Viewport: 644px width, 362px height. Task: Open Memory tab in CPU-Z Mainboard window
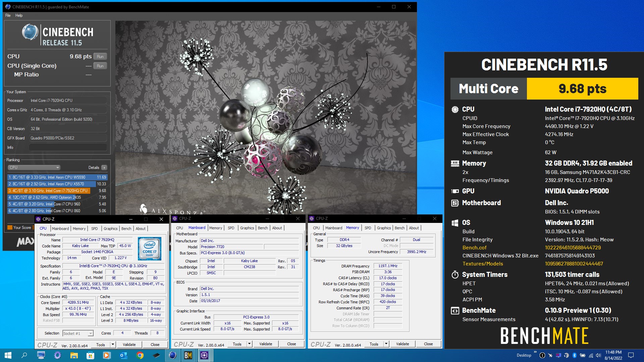[x=216, y=228]
